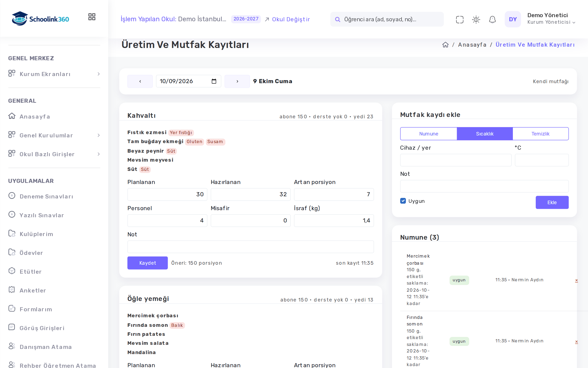Click the Kaydet button for Kahvaltı
Viewport: 588px width, 368px height.
pos(148,263)
